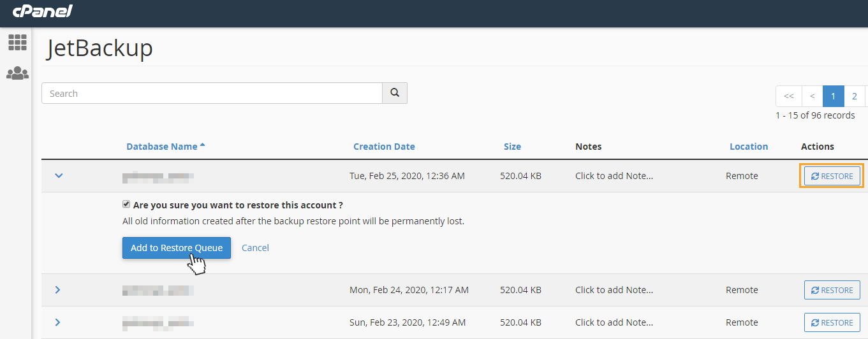Click the cPanel logo in header
The image size is (868, 339).
coord(43,11)
